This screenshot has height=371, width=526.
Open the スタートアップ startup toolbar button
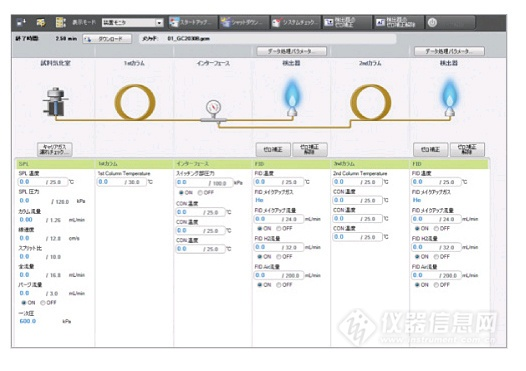tap(193, 22)
